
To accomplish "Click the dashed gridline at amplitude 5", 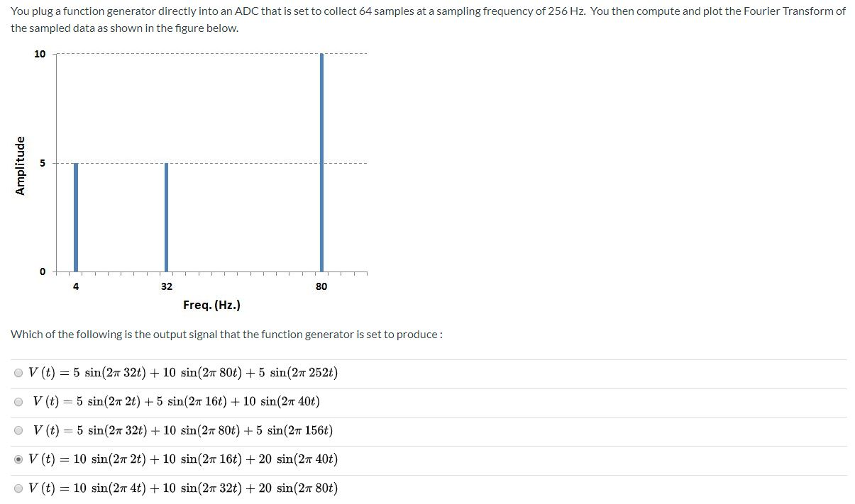I will click(248, 162).
